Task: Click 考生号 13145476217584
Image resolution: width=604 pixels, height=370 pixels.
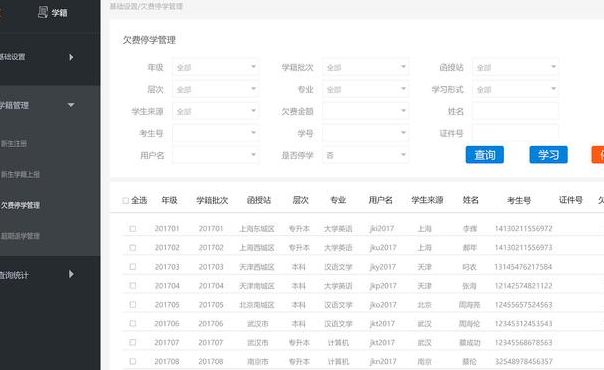Action: (x=523, y=266)
